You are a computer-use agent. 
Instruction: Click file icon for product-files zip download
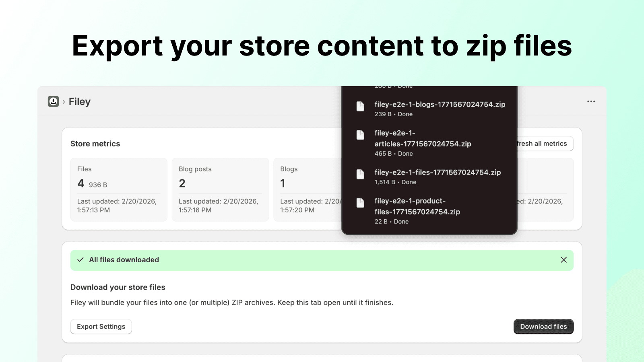360,203
